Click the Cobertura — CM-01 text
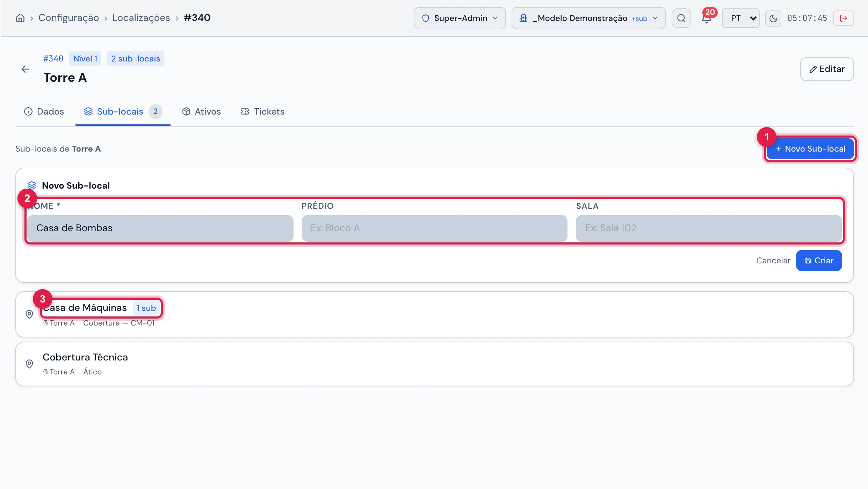Screen dimensions: 868x489 119,323
